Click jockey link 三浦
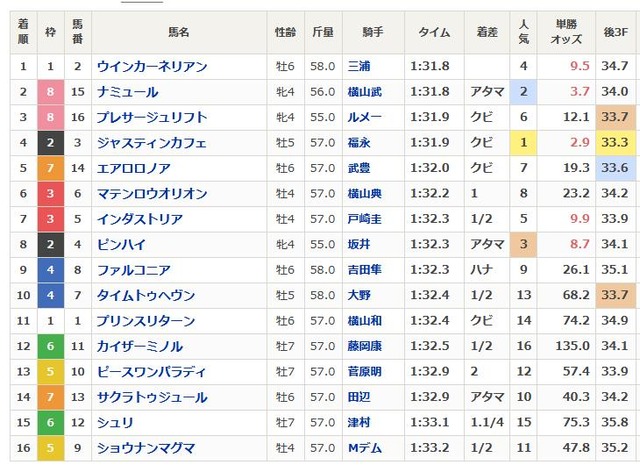 pos(358,67)
